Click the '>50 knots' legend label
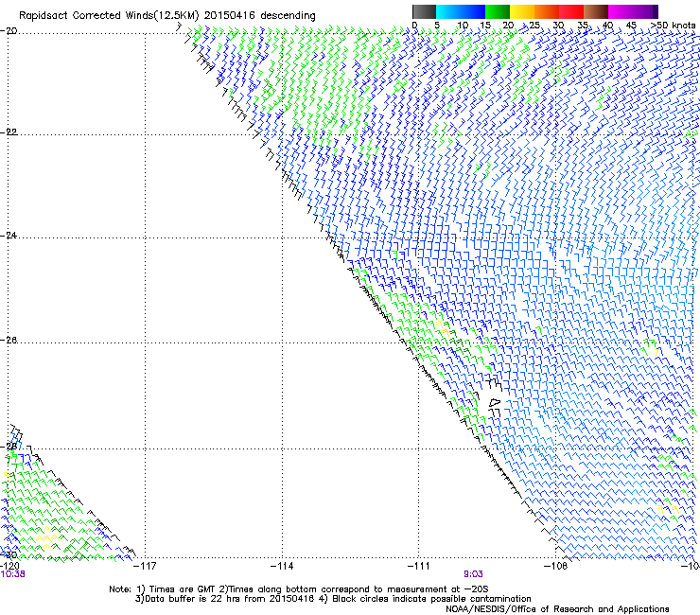Viewport: 700px width, 615px height. (673, 26)
